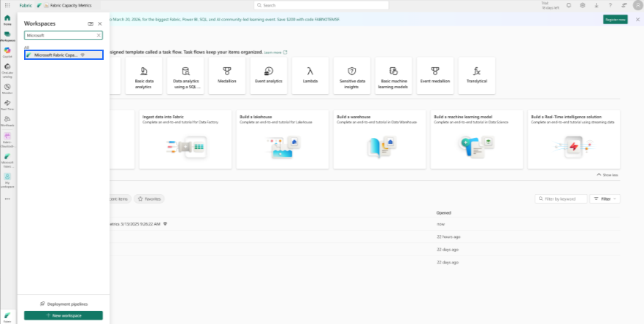Click the New workspace button

click(x=63, y=315)
